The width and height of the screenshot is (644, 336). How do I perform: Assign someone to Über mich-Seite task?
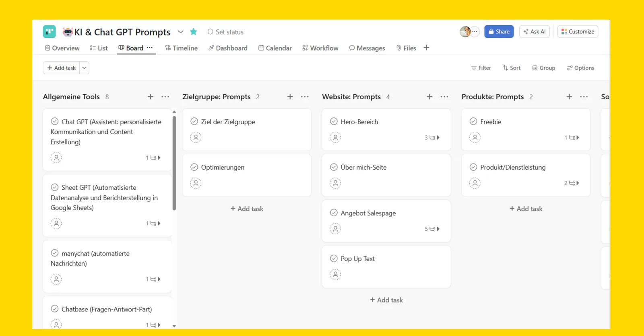click(335, 183)
